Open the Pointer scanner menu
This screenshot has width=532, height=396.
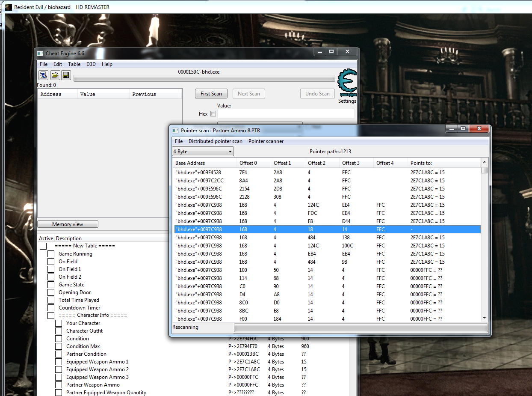[x=266, y=141]
